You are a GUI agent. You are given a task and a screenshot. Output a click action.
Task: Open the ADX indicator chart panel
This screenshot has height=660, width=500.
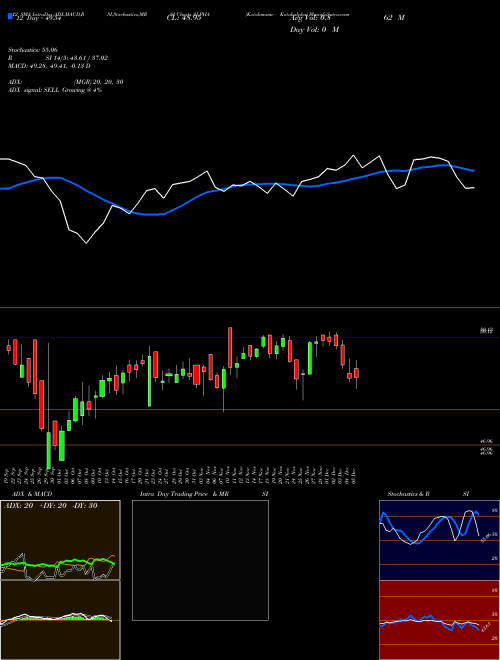[60, 540]
